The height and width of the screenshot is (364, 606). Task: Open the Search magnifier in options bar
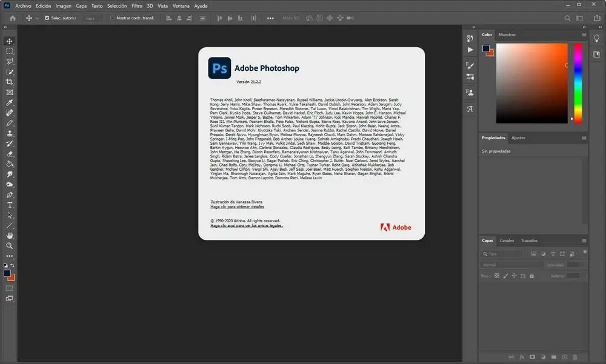point(567,18)
